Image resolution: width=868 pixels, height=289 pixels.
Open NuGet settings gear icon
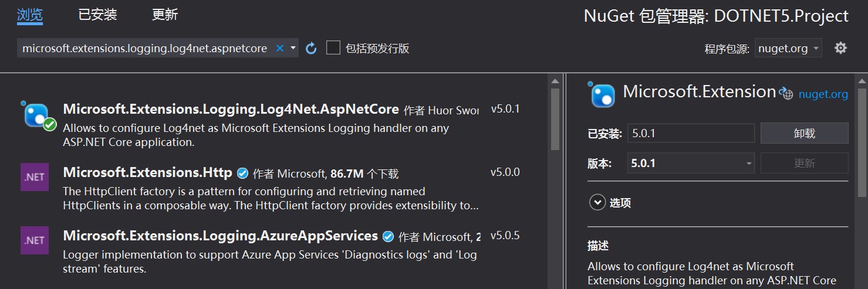click(x=840, y=48)
